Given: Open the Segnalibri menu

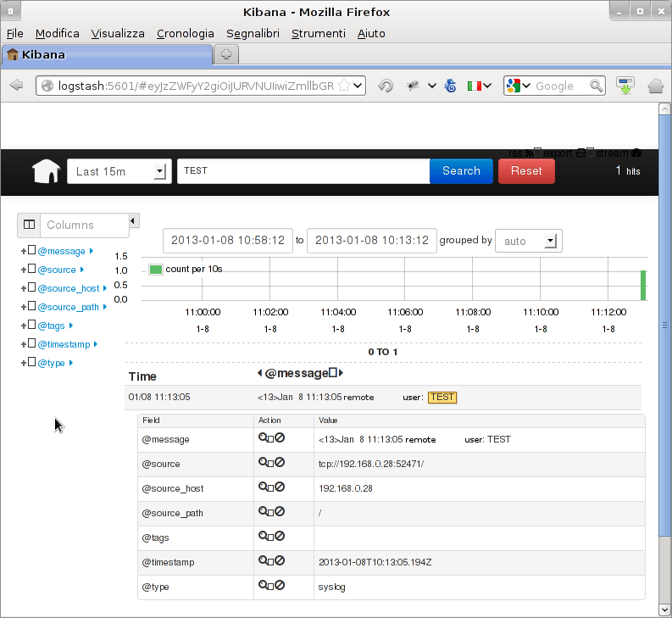Looking at the screenshot, I should [253, 33].
